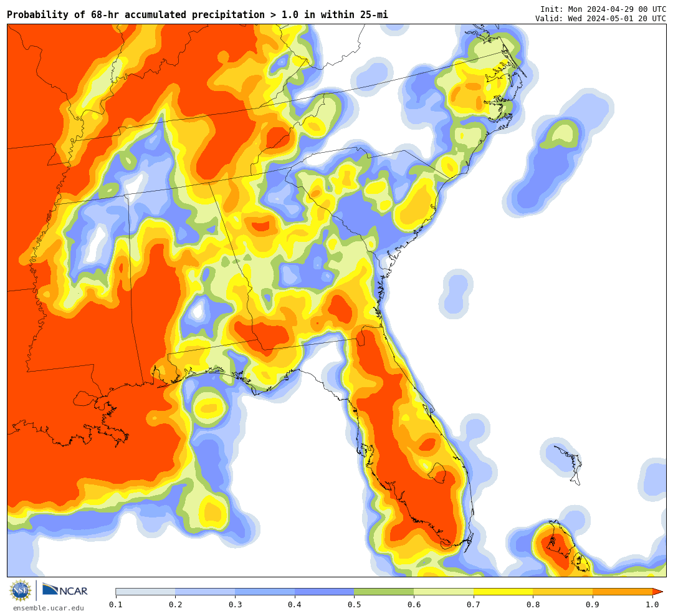Click the 0.5–0.6 green legend swatch

pyautogui.click(x=384, y=592)
